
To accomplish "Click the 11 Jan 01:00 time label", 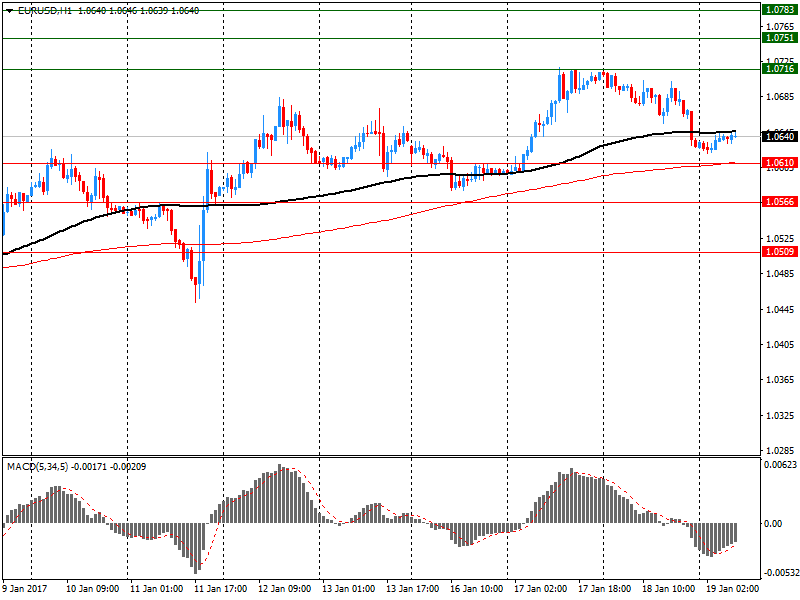I will pos(157,589).
